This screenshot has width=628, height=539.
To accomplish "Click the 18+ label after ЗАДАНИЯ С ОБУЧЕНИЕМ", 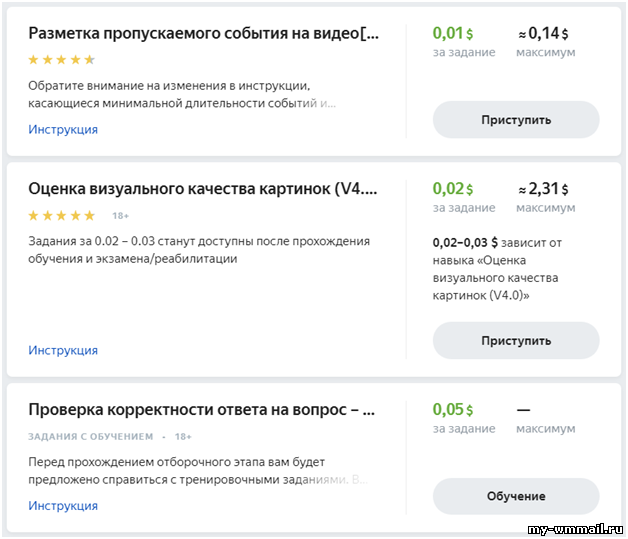I will pos(183,436).
